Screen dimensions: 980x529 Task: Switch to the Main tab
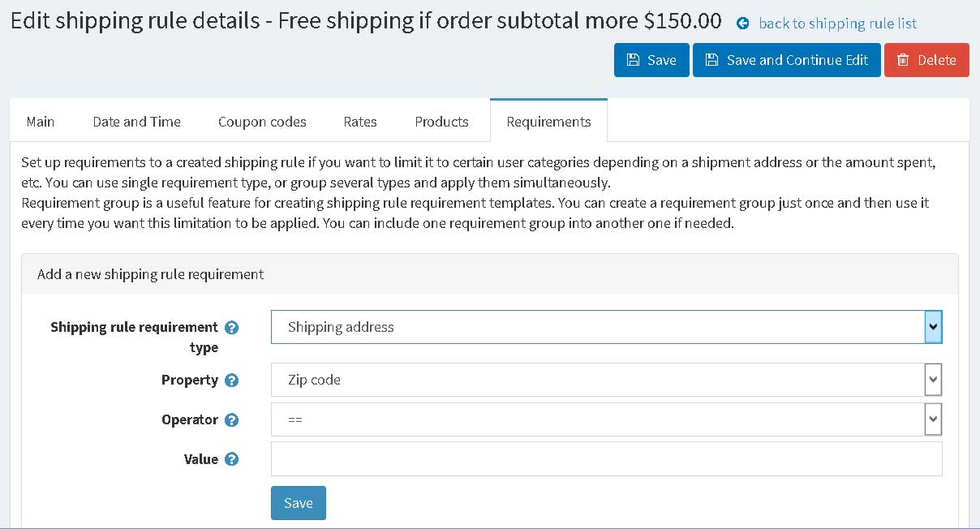click(x=41, y=122)
